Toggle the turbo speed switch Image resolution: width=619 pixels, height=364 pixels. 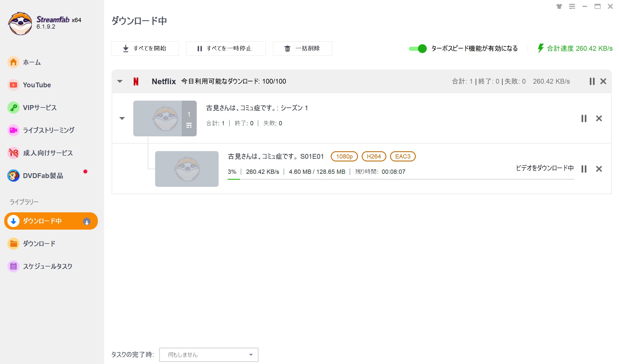[x=418, y=48]
